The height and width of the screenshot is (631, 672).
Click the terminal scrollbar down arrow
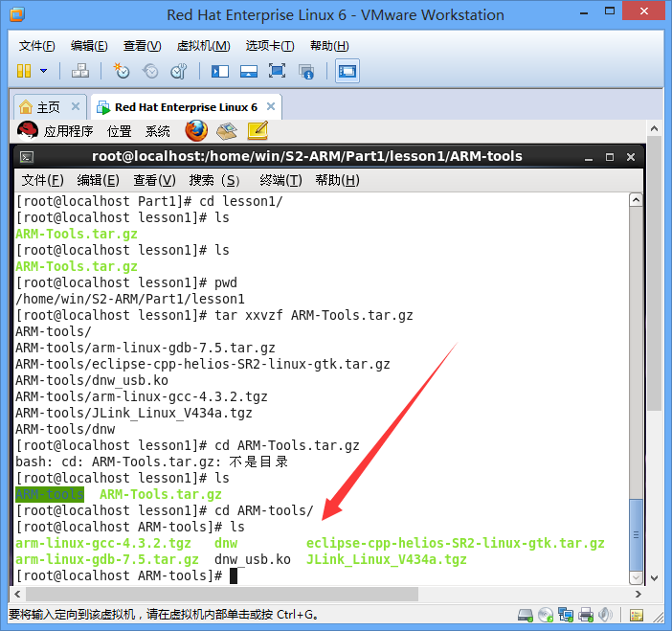[x=636, y=577]
